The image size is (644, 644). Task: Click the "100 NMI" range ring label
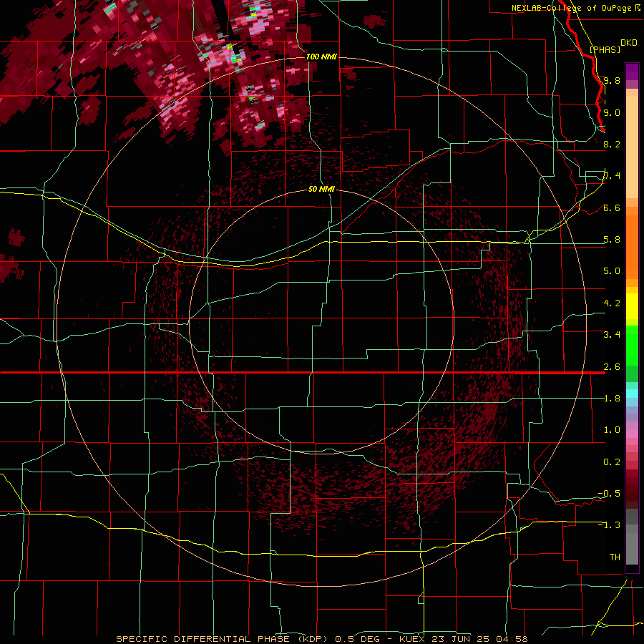click(x=321, y=57)
